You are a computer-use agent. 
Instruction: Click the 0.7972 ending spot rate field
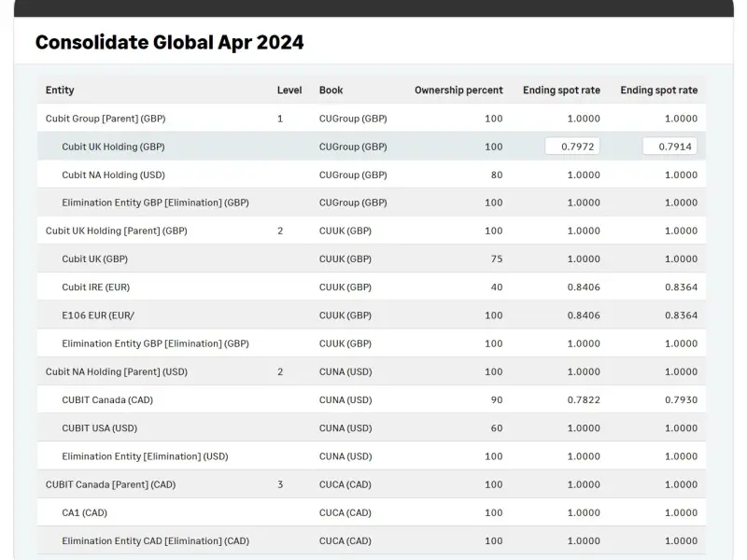[572, 147]
